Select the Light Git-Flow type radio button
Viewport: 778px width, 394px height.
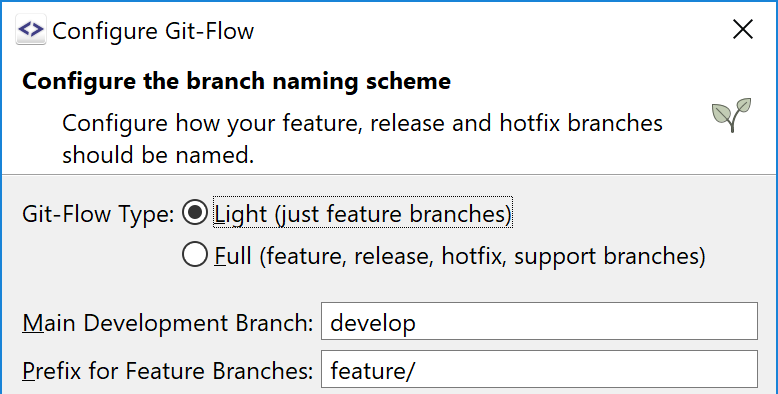[x=194, y=213]
